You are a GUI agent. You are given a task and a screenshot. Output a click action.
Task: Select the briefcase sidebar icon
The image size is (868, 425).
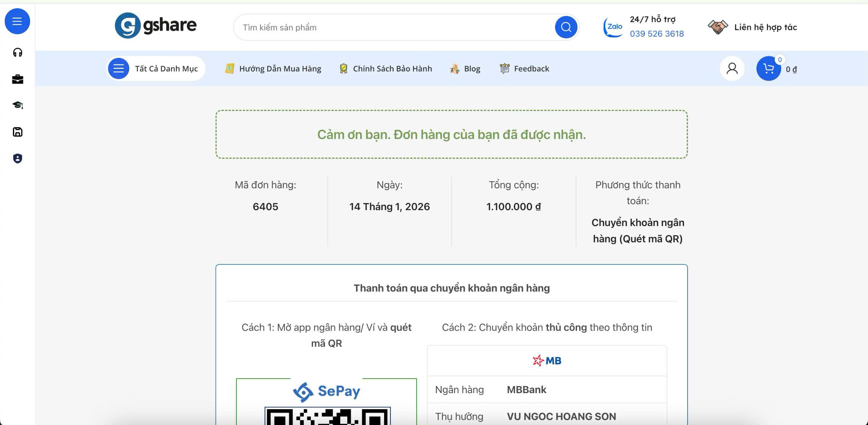18,79
